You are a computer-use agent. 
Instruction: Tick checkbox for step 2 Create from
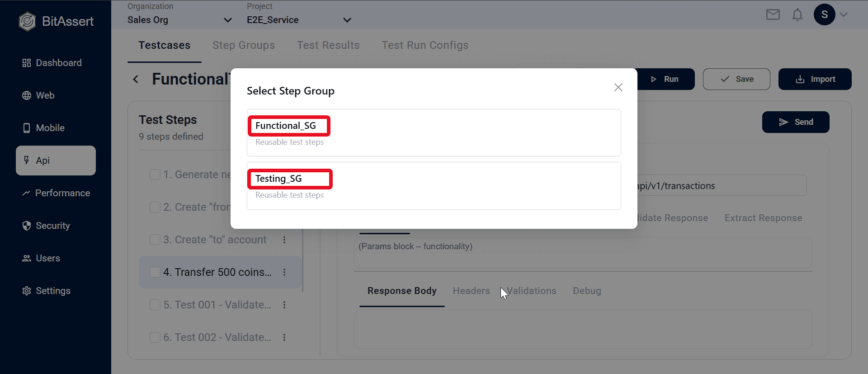pyautogui.click(x=155, y=207)
